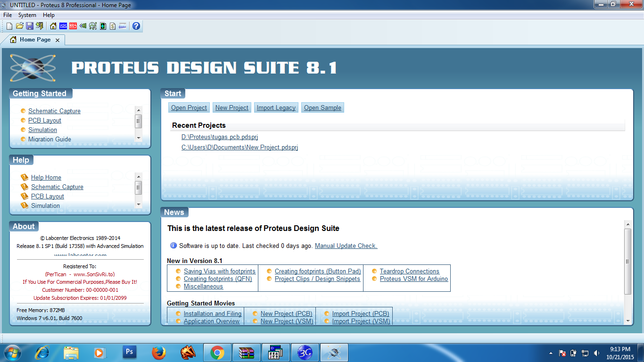644x362 pixels.
Task: Select the Home Page tab
Action: (35, 40)
